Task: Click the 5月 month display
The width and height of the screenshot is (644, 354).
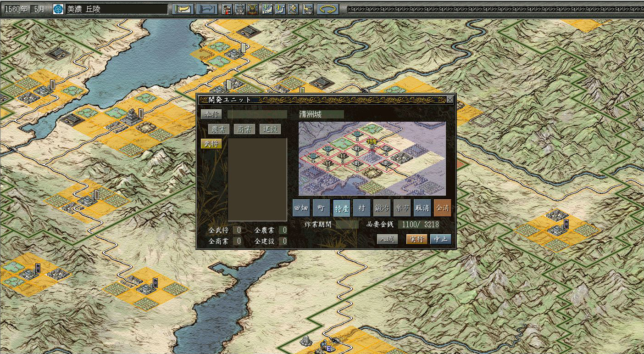Action: [39, 9]
